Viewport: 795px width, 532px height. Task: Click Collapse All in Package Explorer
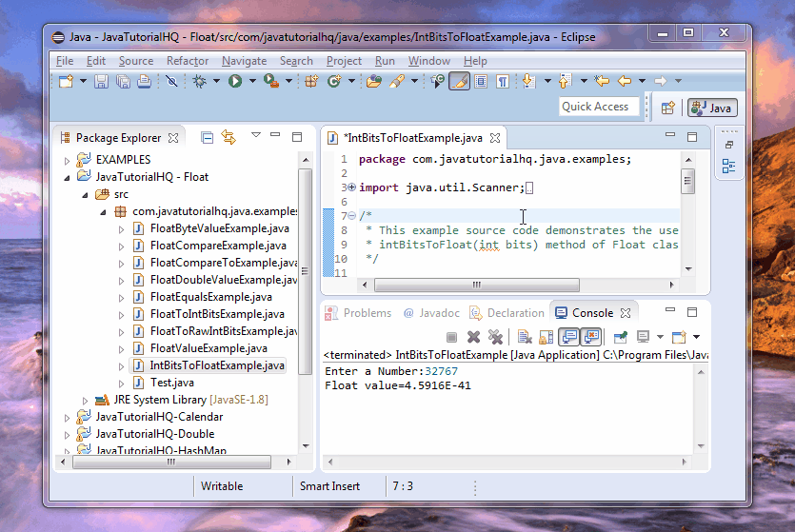207,137
